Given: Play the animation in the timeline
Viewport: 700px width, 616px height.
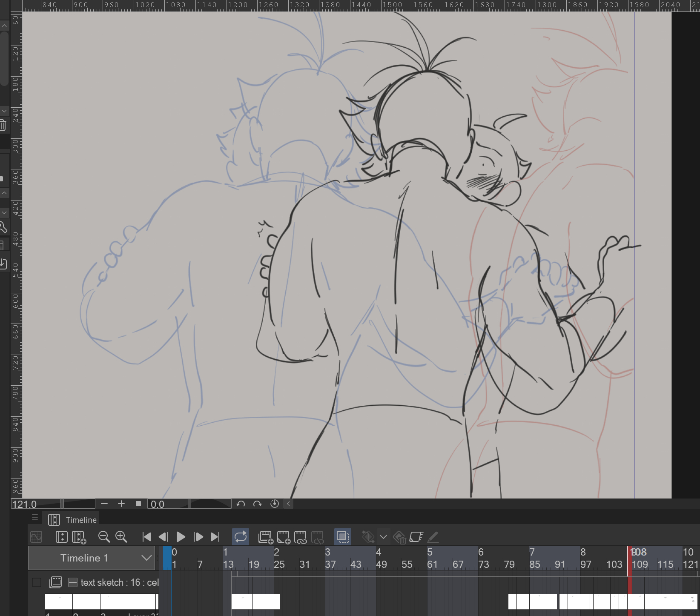Looking at the screenshot, I should [181, 537].
